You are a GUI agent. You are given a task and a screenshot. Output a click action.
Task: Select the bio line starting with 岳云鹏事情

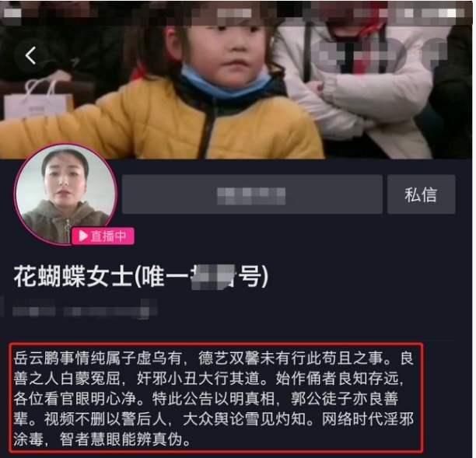214,358
